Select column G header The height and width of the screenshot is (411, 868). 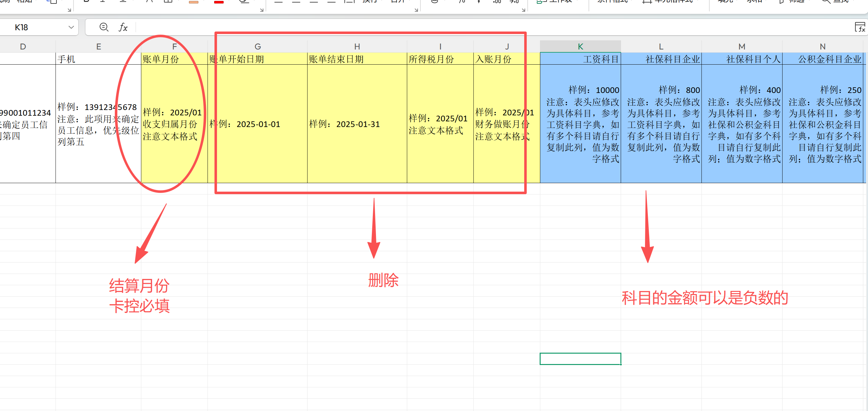pos(257,46)
